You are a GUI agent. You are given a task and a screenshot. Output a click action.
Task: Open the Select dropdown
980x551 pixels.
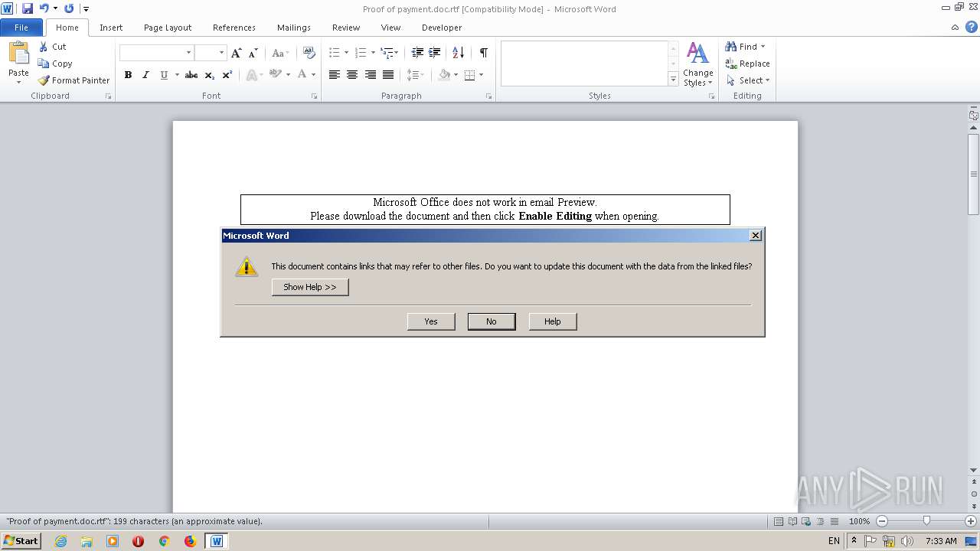(748, 80)
